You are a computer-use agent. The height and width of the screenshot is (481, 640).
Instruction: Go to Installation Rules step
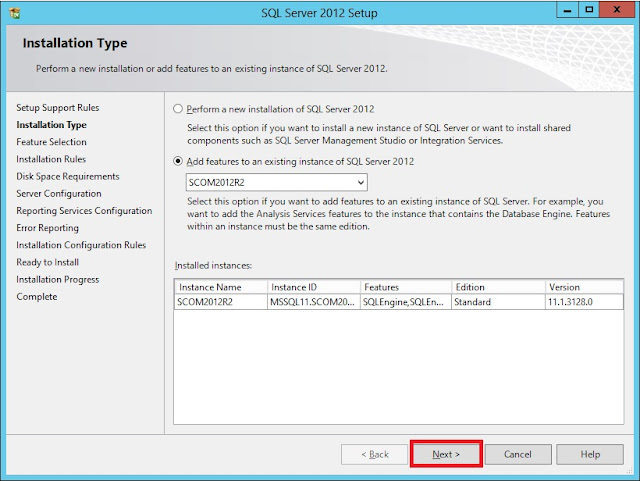point(51,159)
